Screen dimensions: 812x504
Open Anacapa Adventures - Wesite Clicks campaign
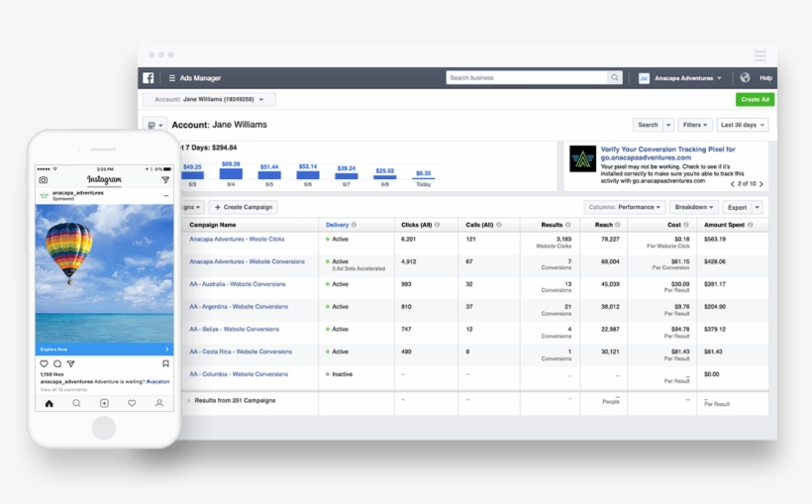(237, 240)
